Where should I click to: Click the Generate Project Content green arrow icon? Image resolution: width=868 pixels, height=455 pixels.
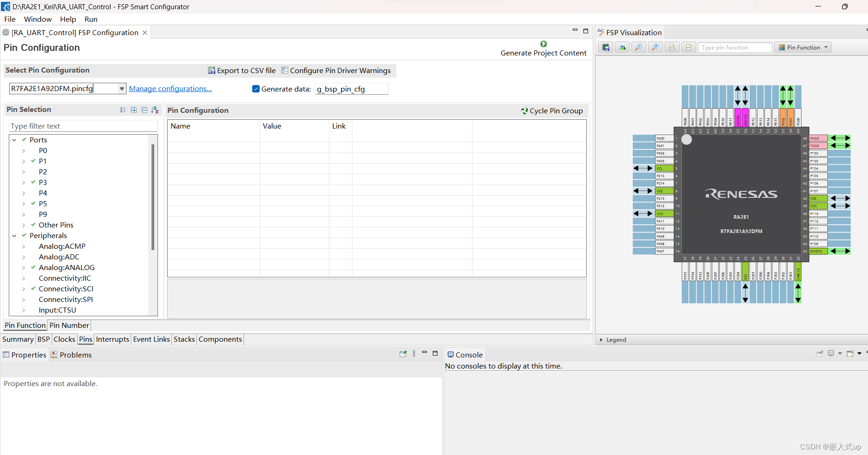click(x=544, y=44)
